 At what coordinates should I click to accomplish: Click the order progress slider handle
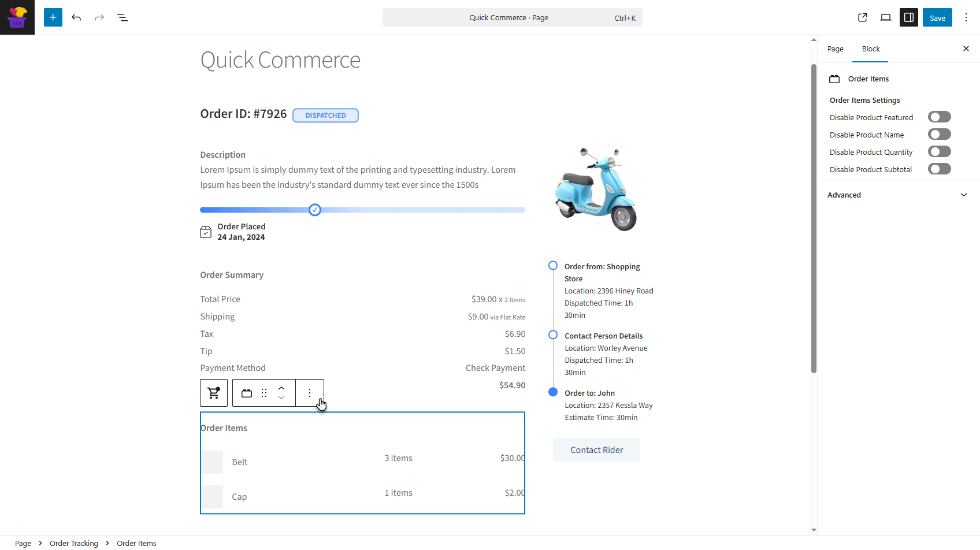[315, 210]
